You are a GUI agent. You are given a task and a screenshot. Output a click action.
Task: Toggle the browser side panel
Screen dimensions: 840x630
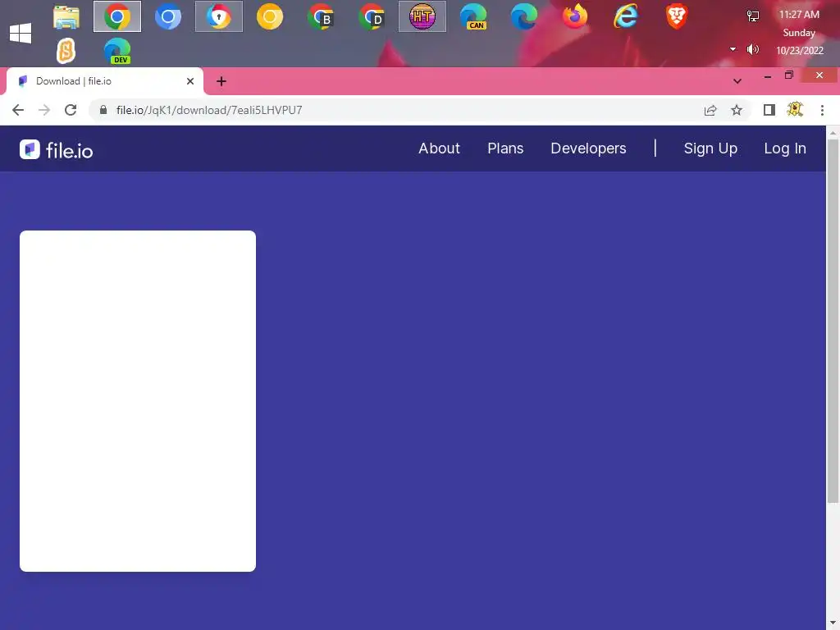tap(769, 110)
